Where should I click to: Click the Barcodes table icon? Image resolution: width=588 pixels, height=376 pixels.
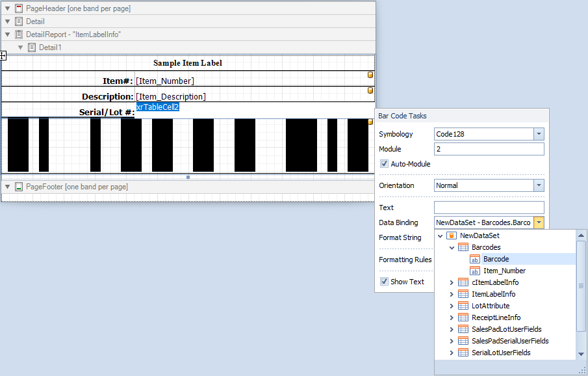pos(463,247)
